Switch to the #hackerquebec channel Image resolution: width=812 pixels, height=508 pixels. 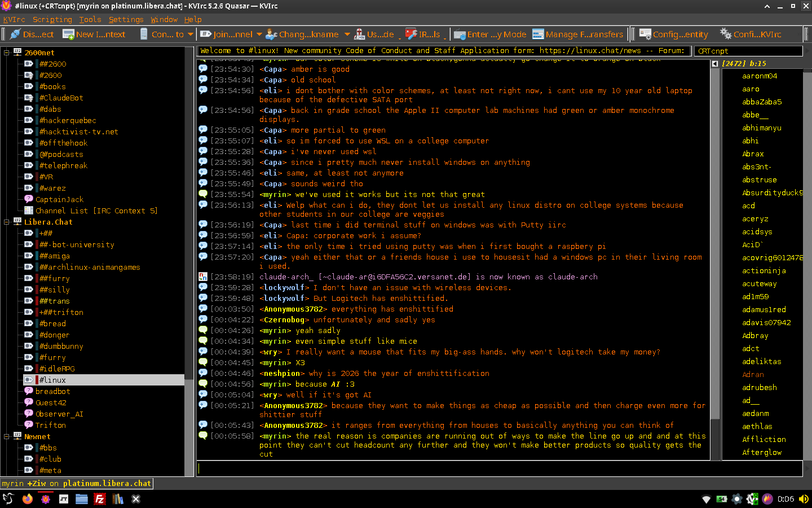coord(68,120)
